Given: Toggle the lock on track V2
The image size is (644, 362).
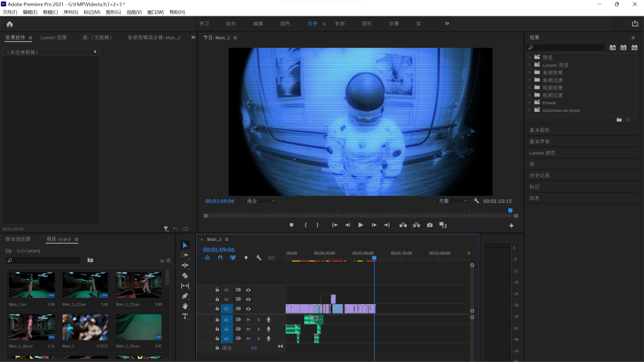Looking at the screenshot, I should pyautogui.click(x=218, y=299).
